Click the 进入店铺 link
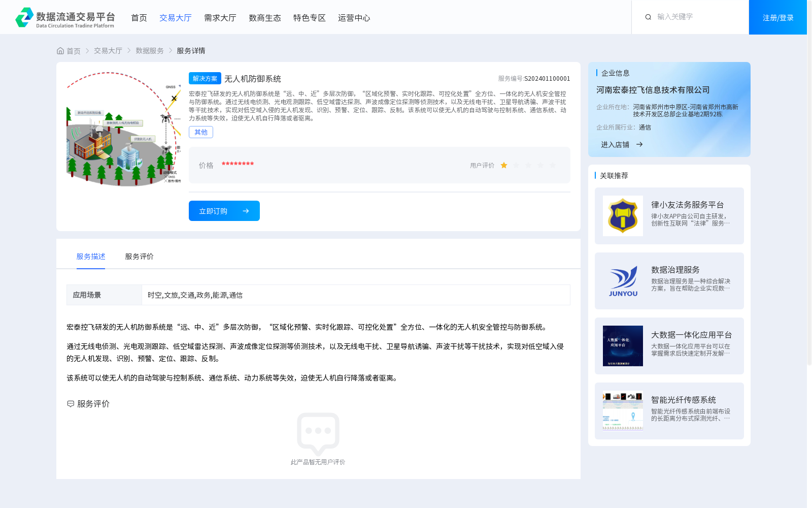 click(615, 144)
